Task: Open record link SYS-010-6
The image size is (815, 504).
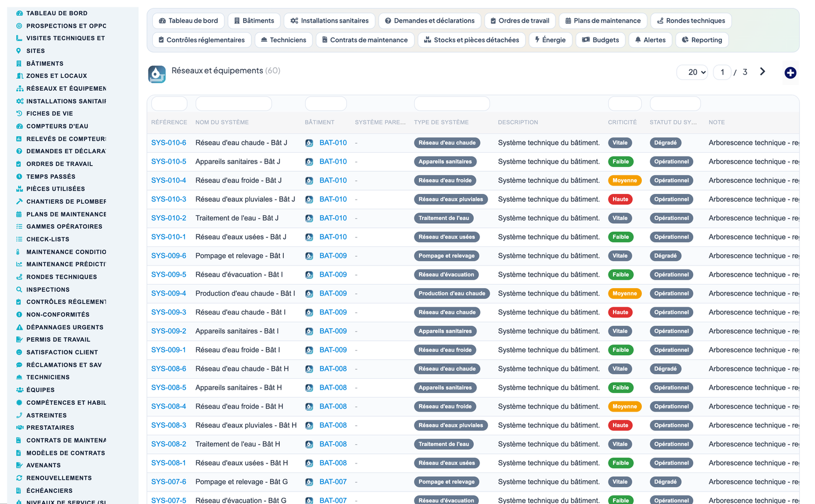Action: 169,143
